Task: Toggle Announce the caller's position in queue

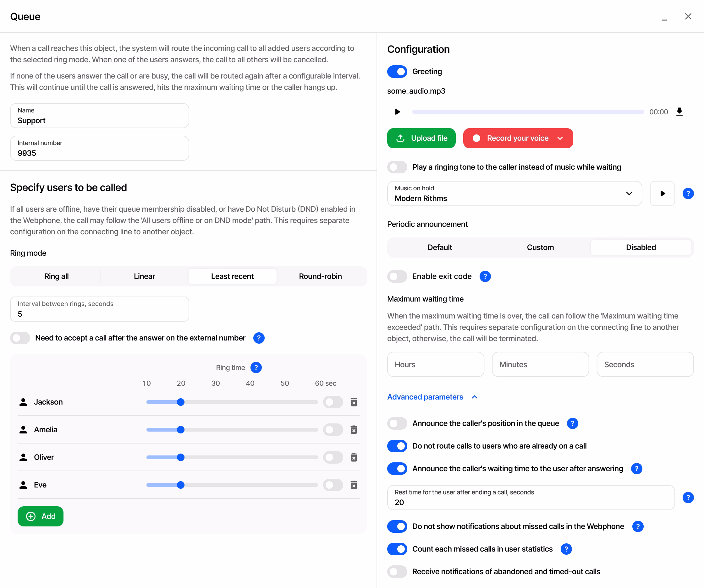Action: (397, 423)
